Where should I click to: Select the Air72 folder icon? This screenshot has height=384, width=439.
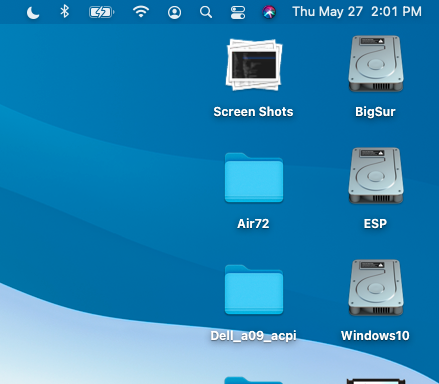pos(254,177)
